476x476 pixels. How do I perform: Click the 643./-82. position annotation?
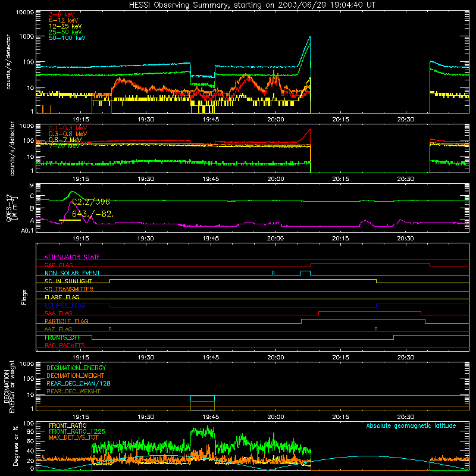93,214
